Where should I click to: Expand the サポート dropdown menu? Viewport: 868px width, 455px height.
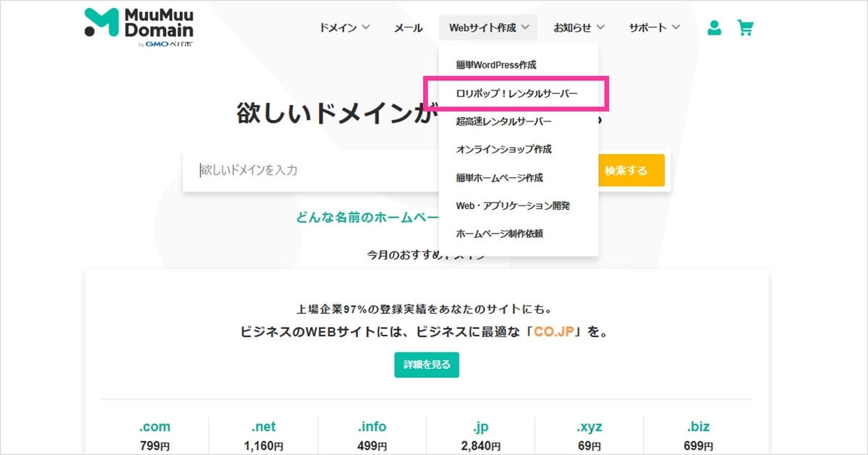coord(654,27)
